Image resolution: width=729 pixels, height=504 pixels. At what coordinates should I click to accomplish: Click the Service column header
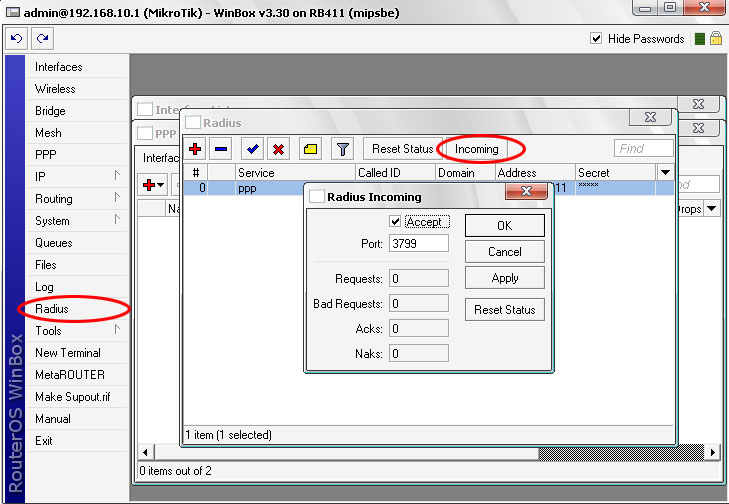click(295, 172)
